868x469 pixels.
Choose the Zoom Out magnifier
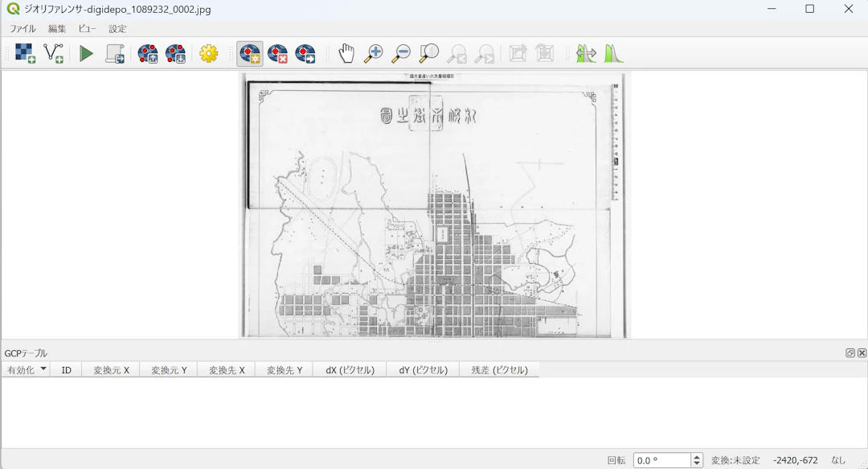pos(401,53)
